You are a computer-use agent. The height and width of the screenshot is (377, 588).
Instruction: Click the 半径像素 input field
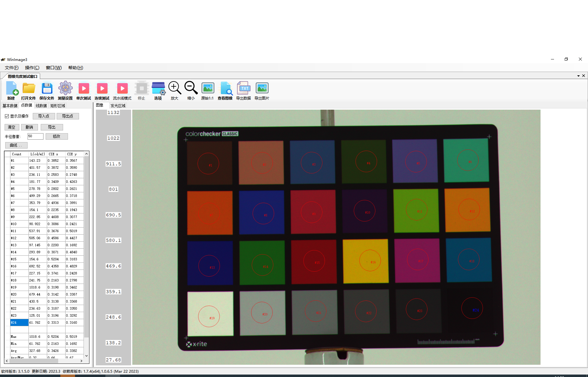35,136
